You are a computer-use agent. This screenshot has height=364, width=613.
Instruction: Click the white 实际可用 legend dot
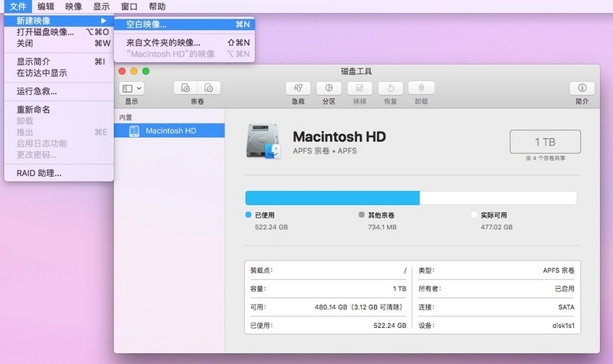(x=474, y=215)
